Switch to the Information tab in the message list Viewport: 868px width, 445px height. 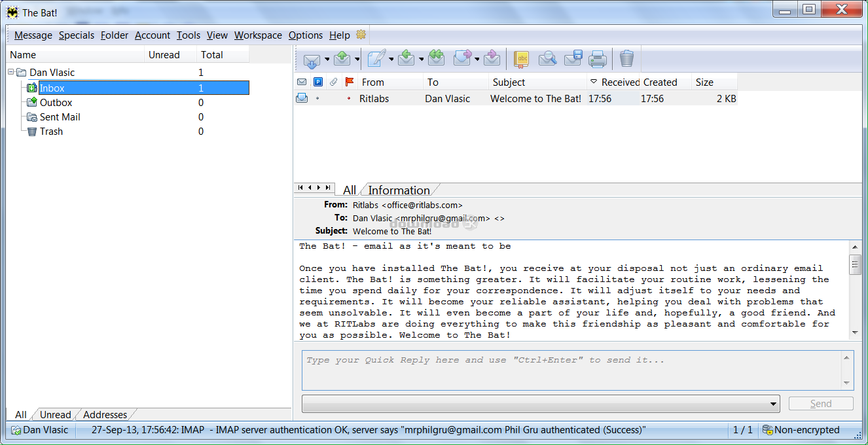tap(399, 190)
